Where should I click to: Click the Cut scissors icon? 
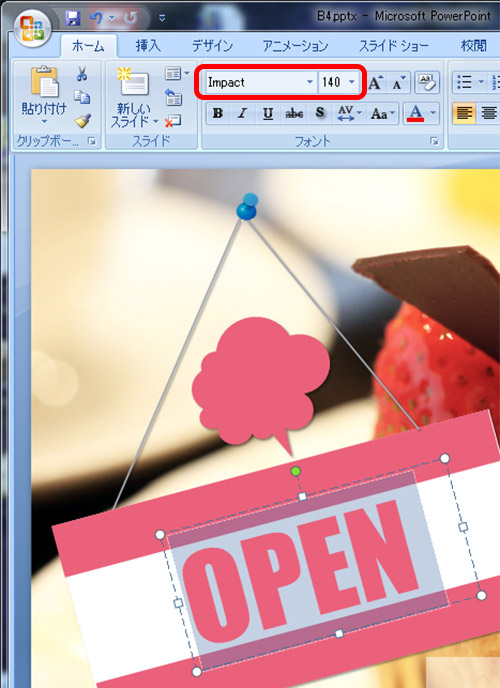[82, 74]
